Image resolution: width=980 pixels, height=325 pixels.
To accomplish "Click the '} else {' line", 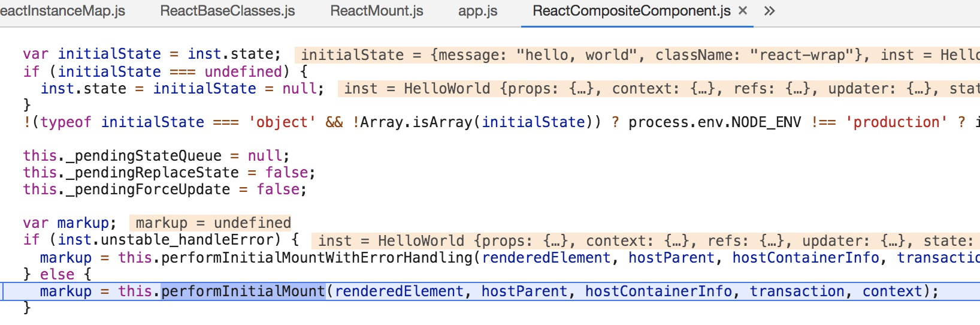I will 58,275.
